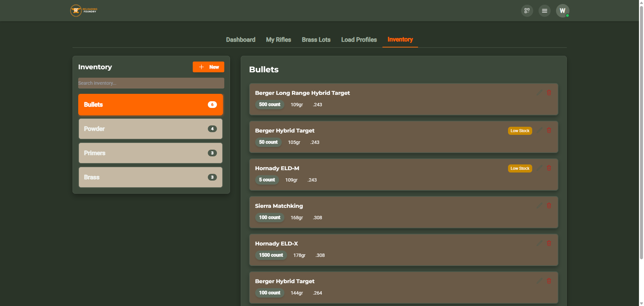Screen dimensions: 644x306
Task: Show the Brass category
Action: click(x=150, y=177)
